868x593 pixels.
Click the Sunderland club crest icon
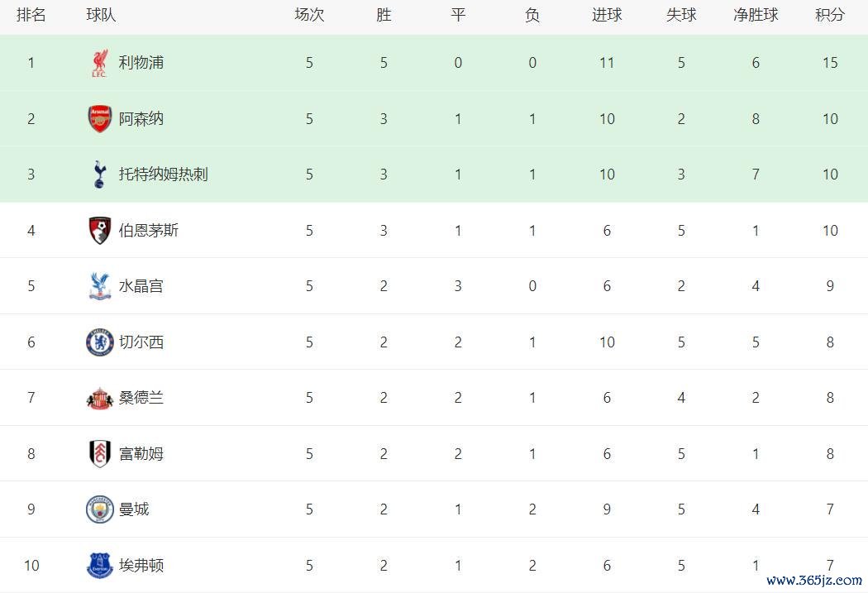pyautogui.click(x=99, y=398)
